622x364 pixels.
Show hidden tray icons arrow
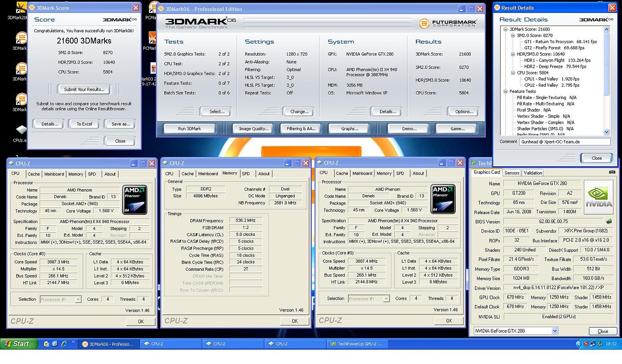pyautogui.click(x=579, y=344)
